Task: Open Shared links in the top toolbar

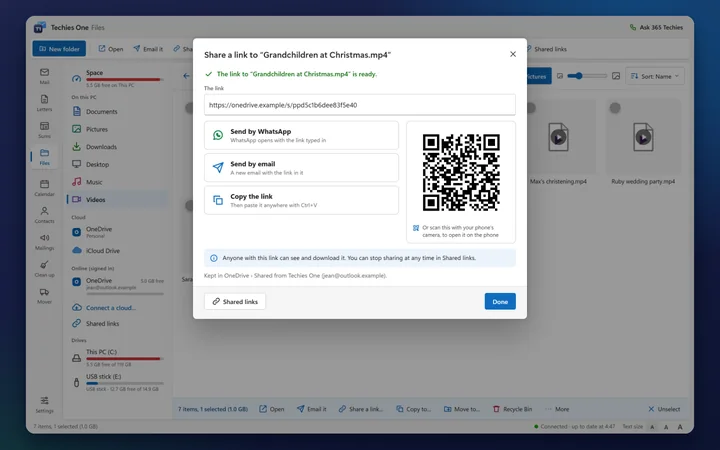Action: click(546, 49)
